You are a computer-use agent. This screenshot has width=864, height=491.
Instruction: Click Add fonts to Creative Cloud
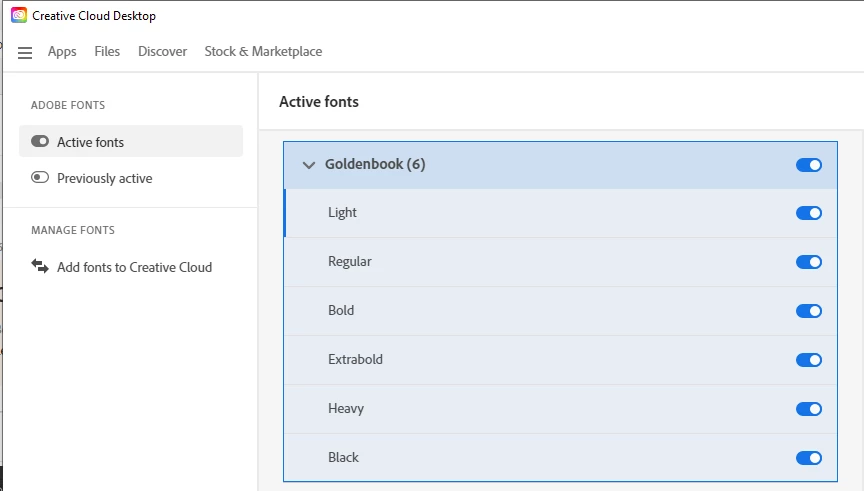click(134, 267)
